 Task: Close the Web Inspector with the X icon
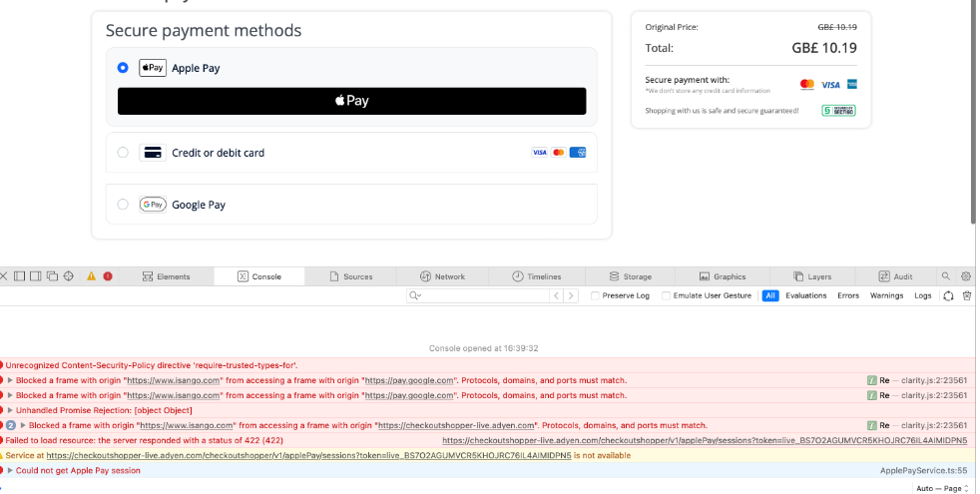tap(4, 276)
